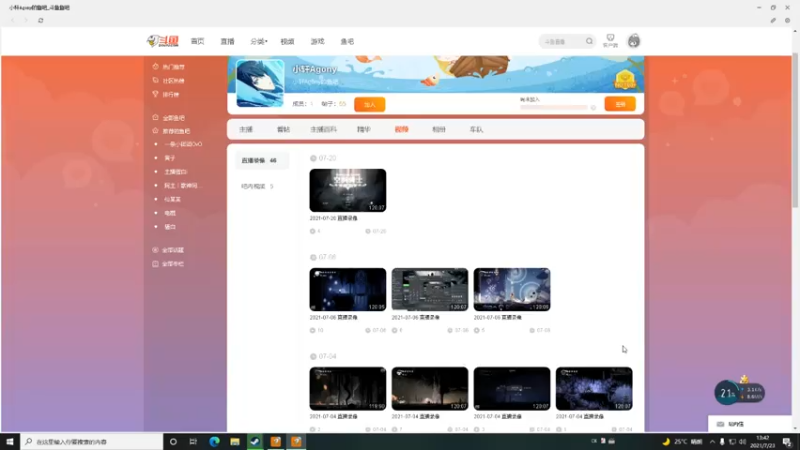Select the highlighted 视频 tab
This screenshot has width=800, height=450.
point(402,130)
